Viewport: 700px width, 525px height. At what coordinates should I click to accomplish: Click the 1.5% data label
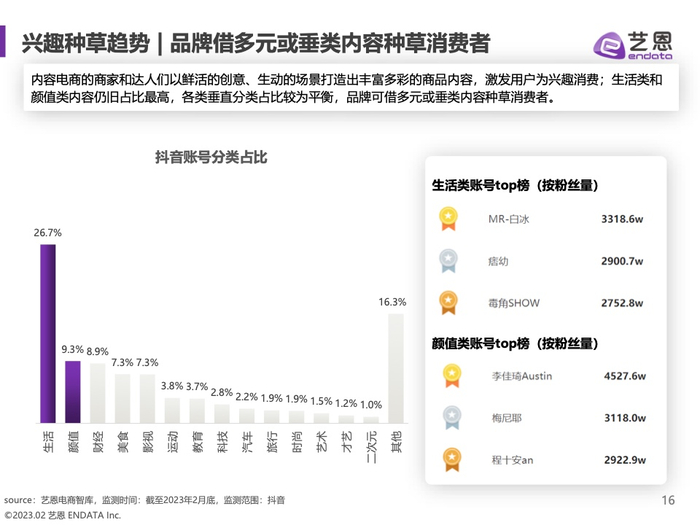321,401
